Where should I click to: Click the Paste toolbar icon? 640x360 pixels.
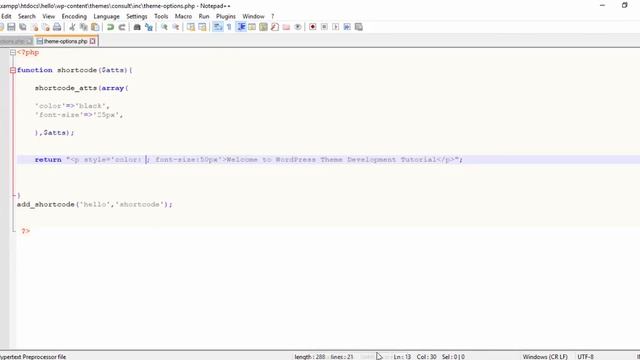coord(95,27)
